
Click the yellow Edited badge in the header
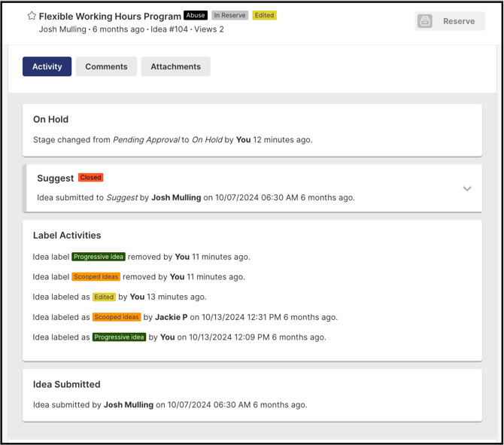264,15
